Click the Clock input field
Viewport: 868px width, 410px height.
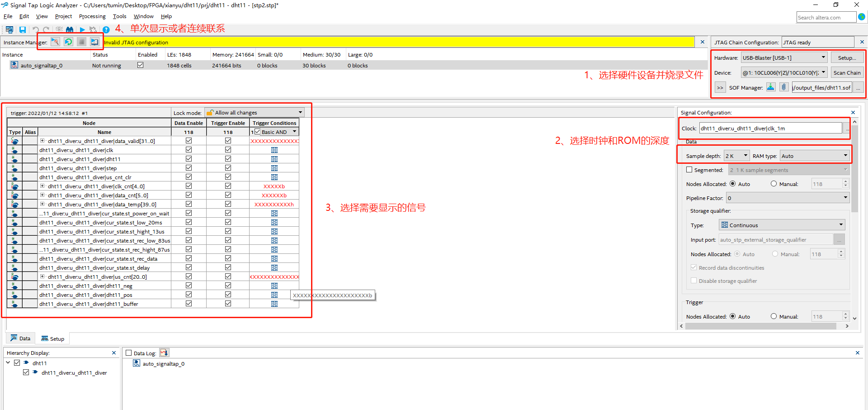pyautogui.click(x=771, y=129)
